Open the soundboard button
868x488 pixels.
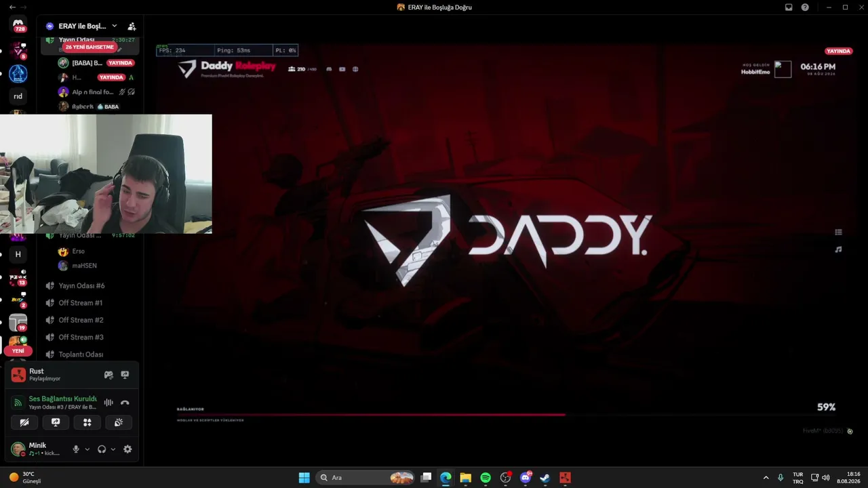(x=119, y=422)
